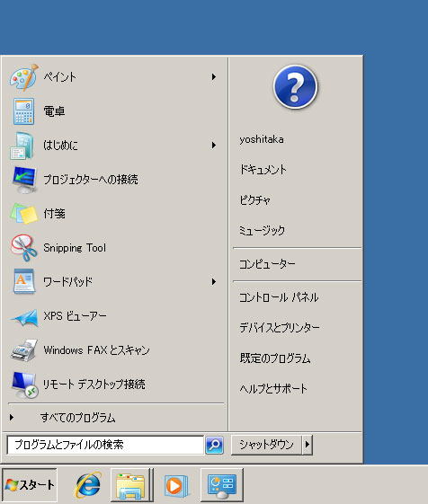Click the プログラムとファイルの検索 search box

coord(105,445)
